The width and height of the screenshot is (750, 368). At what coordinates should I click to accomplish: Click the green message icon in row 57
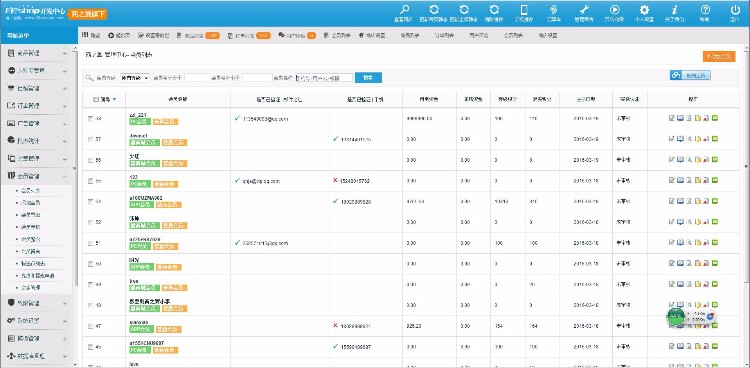715,139
